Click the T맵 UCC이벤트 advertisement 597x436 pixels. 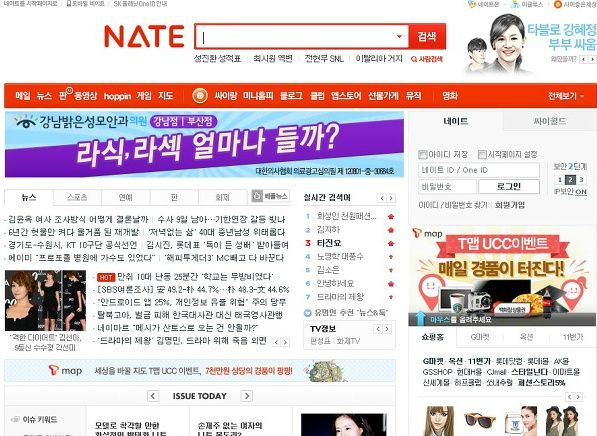(503, 276)
